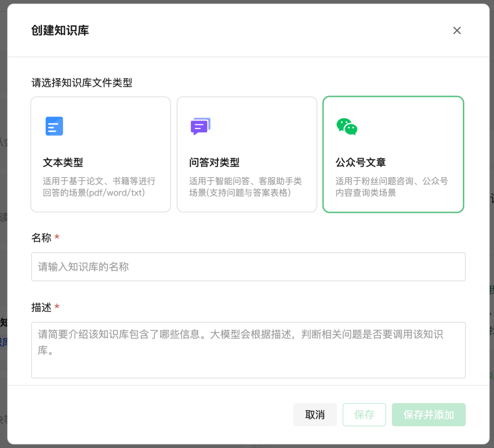This screenshot has height=448, width=494.
Task: Focus the 请输入知识库的名称 input field
Action: coord(248,267)
